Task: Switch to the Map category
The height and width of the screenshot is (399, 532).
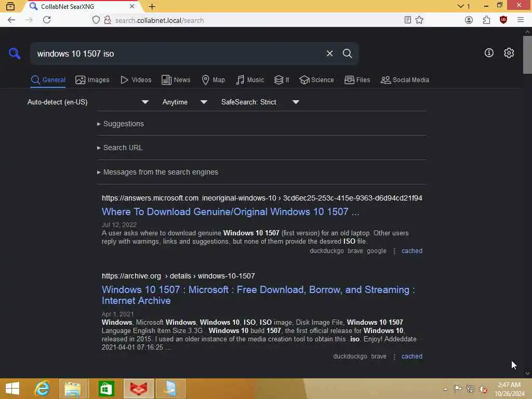Action: click(x=213, y=80)
